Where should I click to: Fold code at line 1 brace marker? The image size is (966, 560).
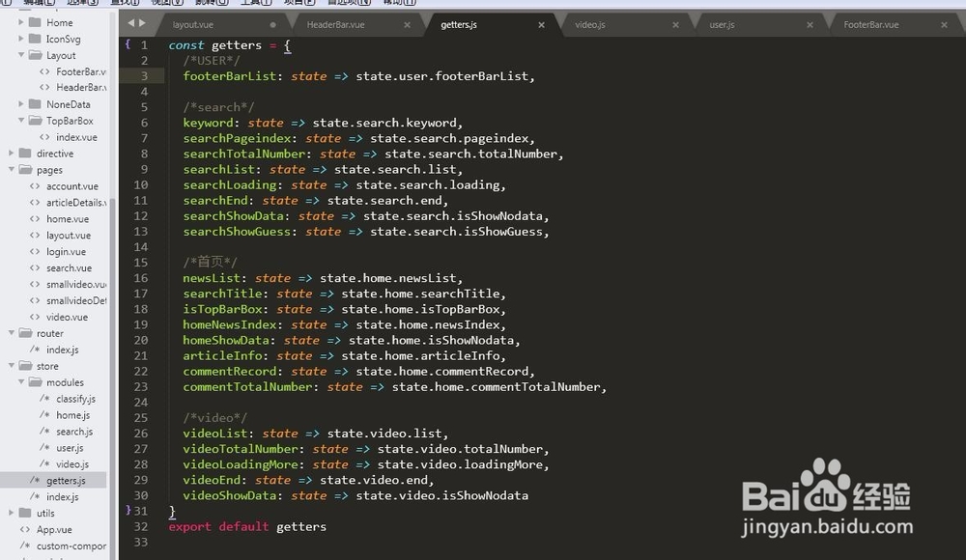128,44
